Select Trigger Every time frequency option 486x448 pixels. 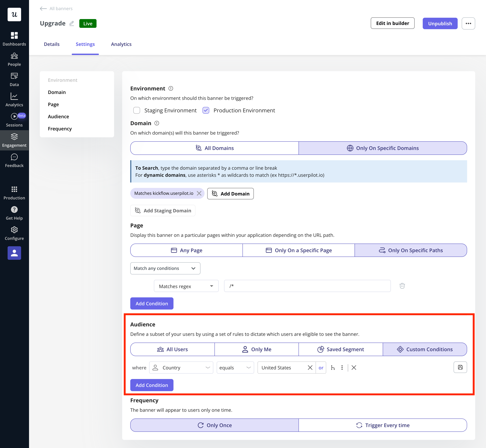coord(382,425)
